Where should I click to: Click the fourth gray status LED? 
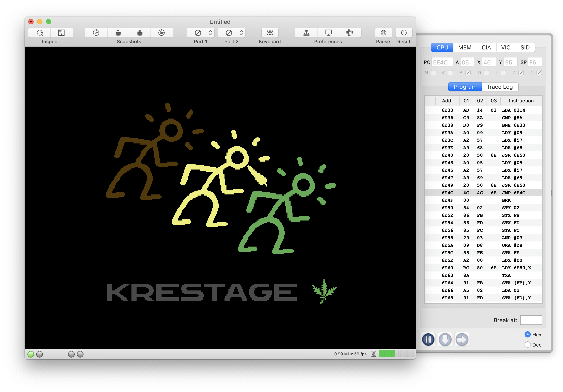point(80,354)
